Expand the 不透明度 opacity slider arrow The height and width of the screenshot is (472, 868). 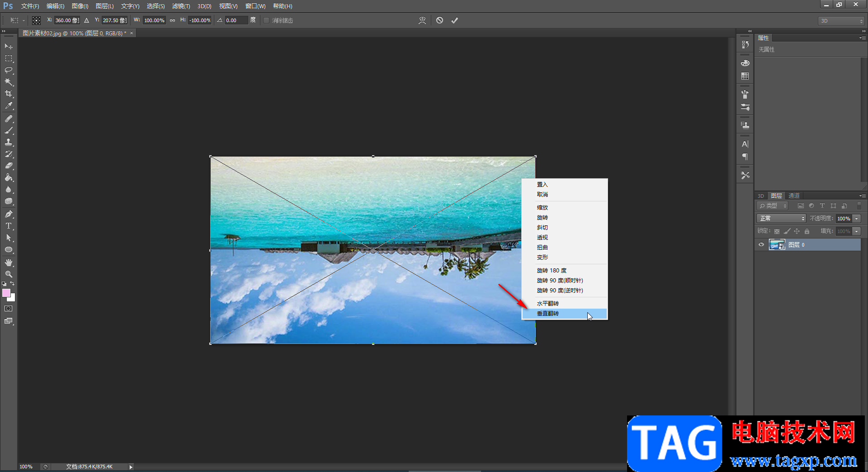[857, 219]
